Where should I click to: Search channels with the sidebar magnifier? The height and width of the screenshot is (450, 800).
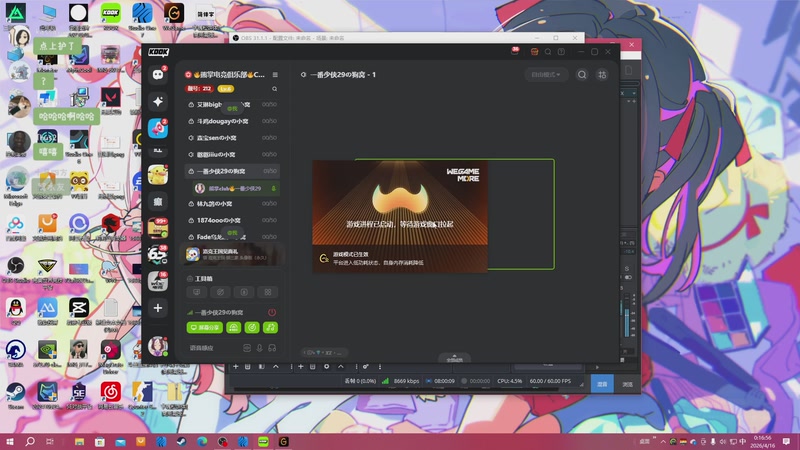pos(274,89)
